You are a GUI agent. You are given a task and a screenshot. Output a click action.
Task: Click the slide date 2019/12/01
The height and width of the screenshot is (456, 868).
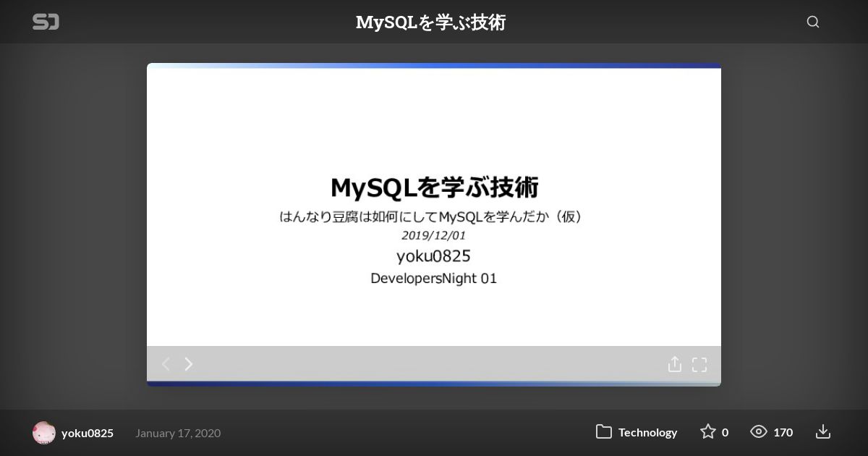coord(433,235)
